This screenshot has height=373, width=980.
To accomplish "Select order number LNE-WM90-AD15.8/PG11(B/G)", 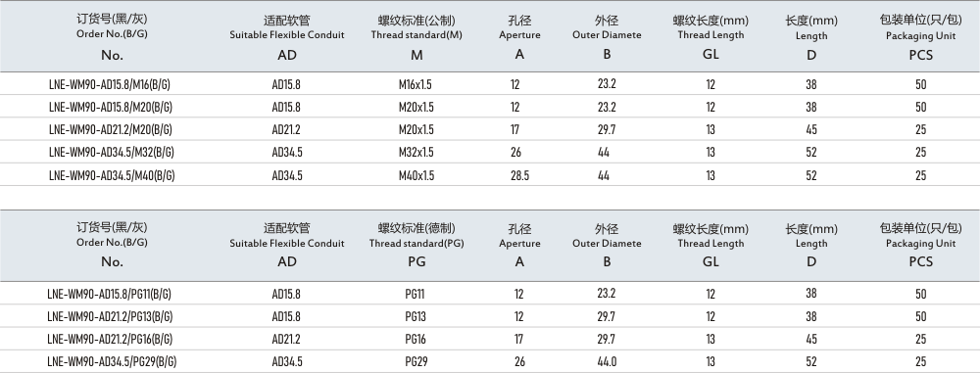I will pos(109,294).
